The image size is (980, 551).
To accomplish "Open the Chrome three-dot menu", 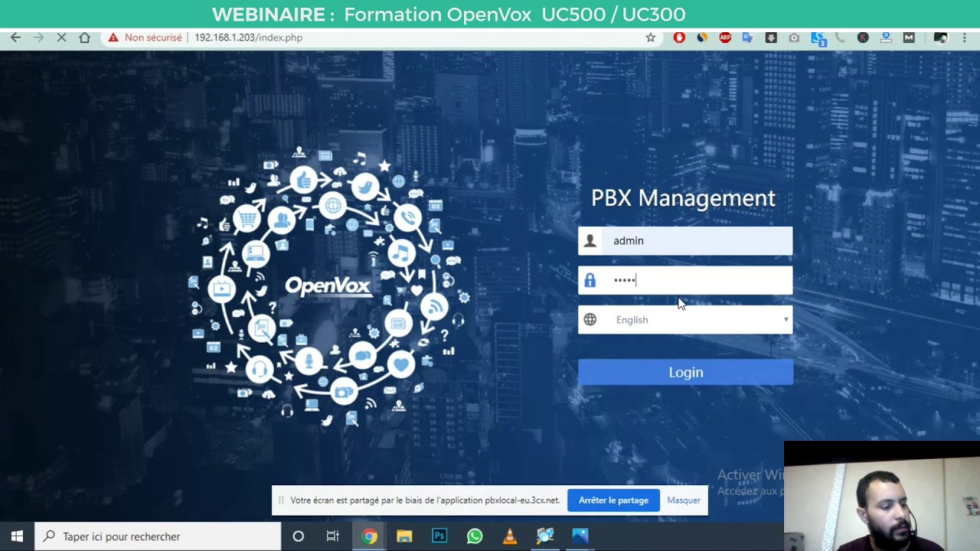I will (965, 37).
